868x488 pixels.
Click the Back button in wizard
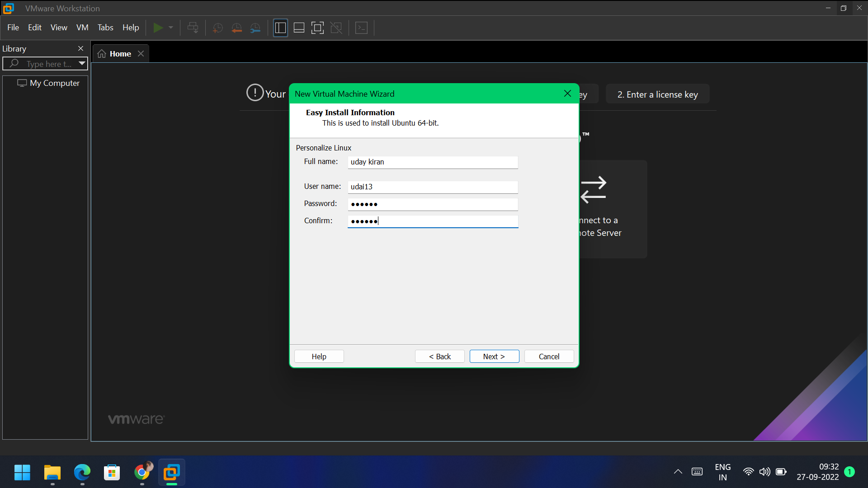coord(439,357)
